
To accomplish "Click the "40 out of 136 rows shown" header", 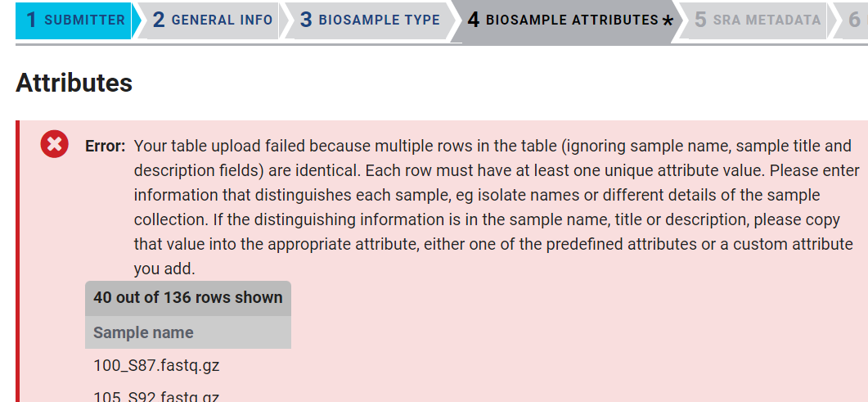I will [187, 298].
